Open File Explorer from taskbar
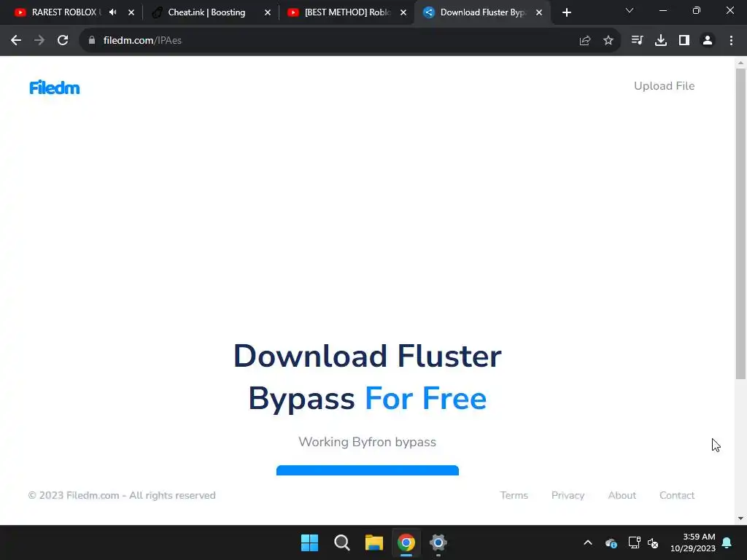Viewport: 747px width, 560px height. point(374,542)
